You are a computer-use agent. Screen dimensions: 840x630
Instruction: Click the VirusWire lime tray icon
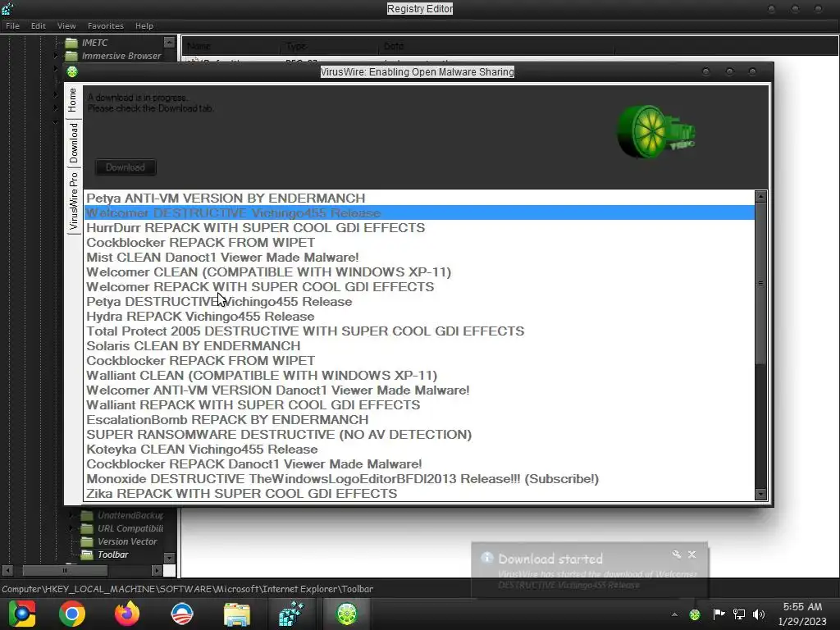tap(695, 614)
